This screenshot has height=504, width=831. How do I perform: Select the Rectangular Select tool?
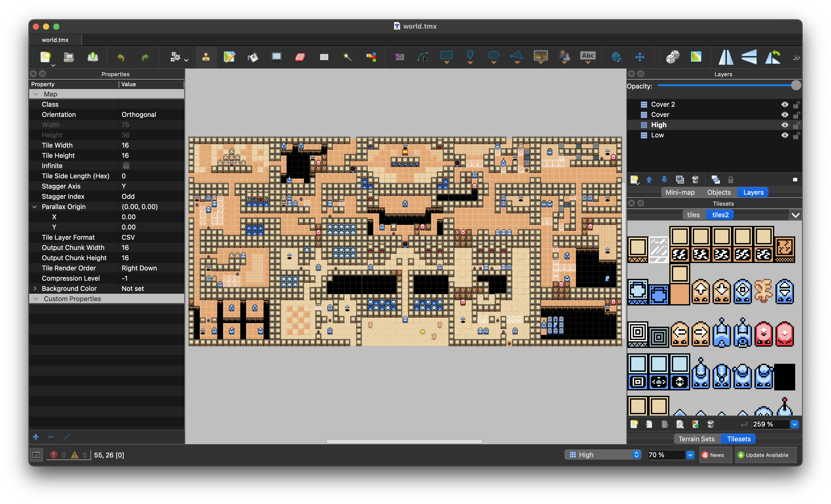click(324, 57)
